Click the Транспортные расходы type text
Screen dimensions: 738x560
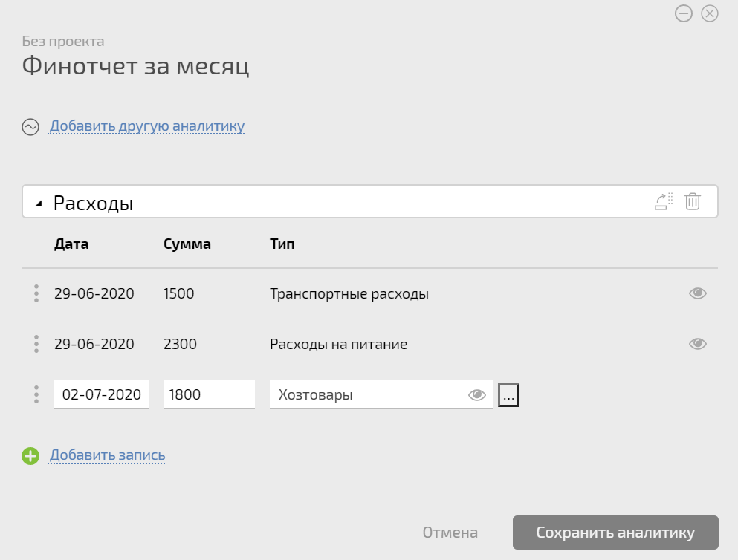(x=349, y=294)
